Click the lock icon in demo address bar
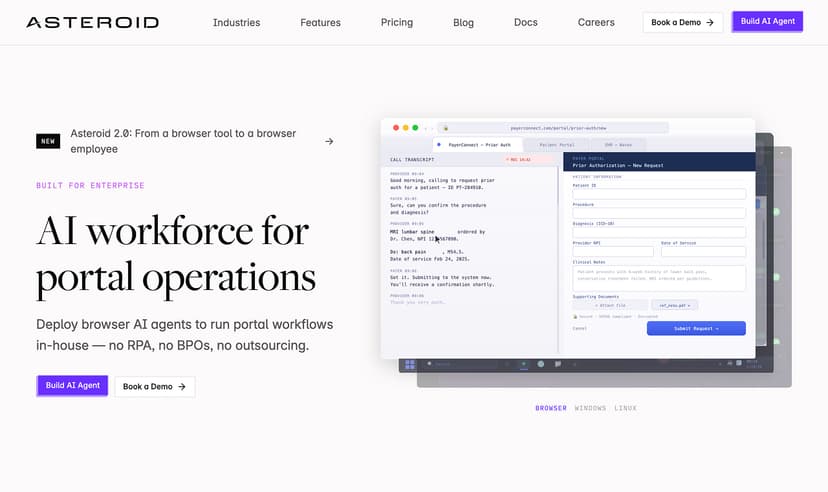The width and height of the screenshot is (828, 492). 446,128
